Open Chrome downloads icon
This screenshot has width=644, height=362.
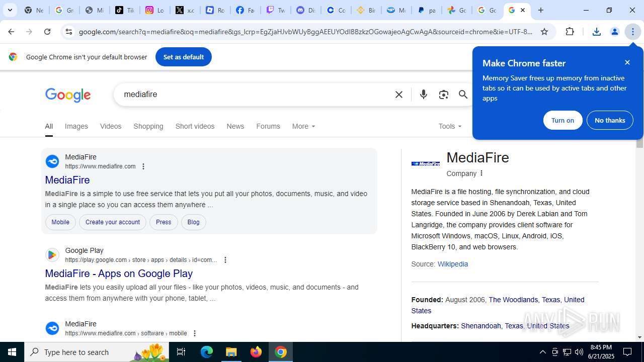[597, 32]
